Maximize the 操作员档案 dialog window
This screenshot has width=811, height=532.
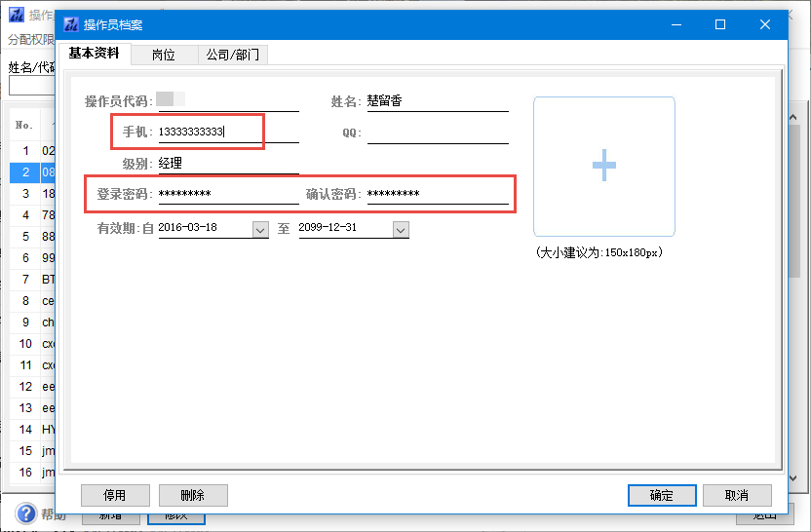pyautogui.click(x=720, y=24)
